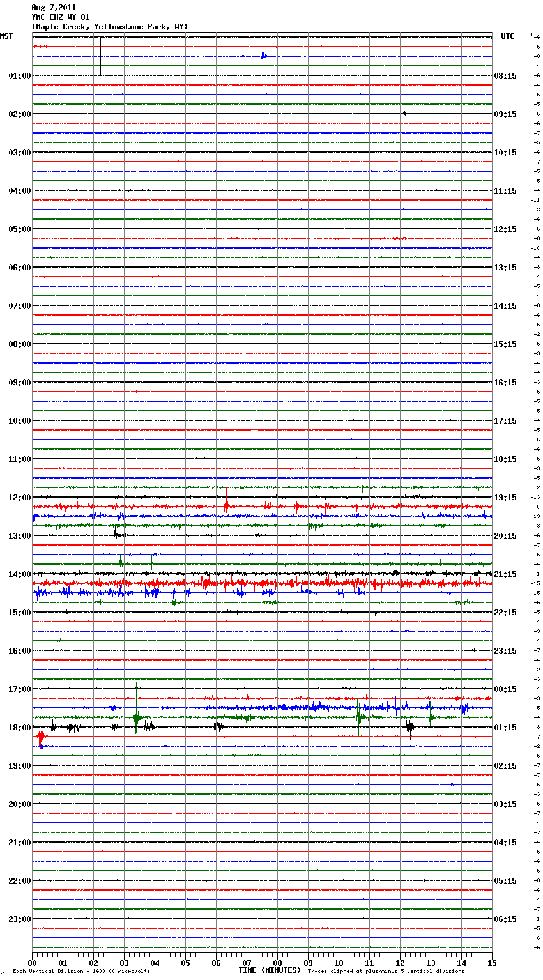Click the 04:15 UTC time label
Viewport: 543px width, 980px height.
505,843
